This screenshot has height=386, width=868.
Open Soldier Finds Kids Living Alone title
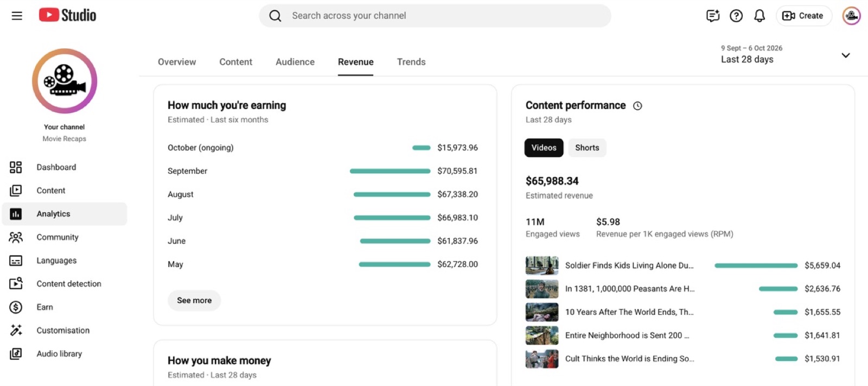pos(629,265)
